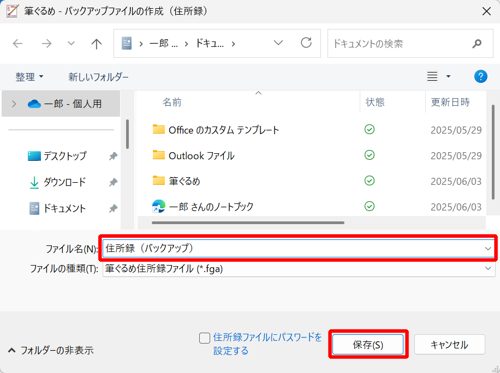Click the horizontal scrollbar of file list
Image resolution: width=500 pixels, height=373 pixels.
(248, 222)
